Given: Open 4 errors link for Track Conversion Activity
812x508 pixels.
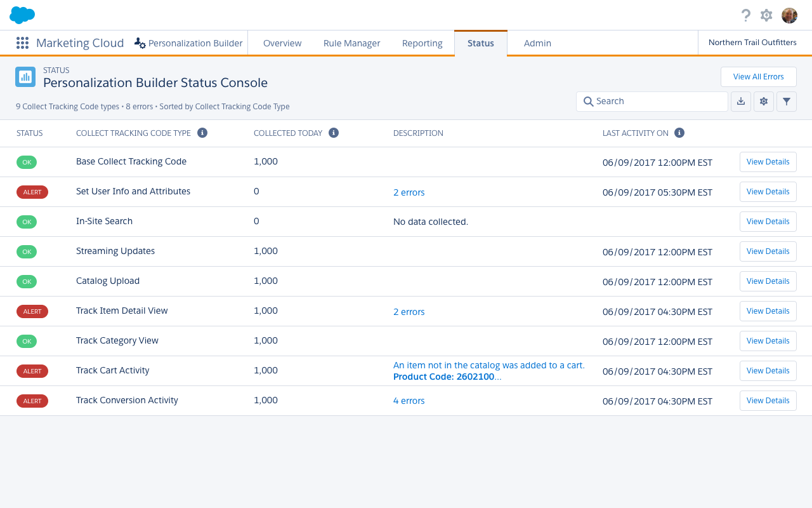Looking at the screenshot, I should point(409,401).
